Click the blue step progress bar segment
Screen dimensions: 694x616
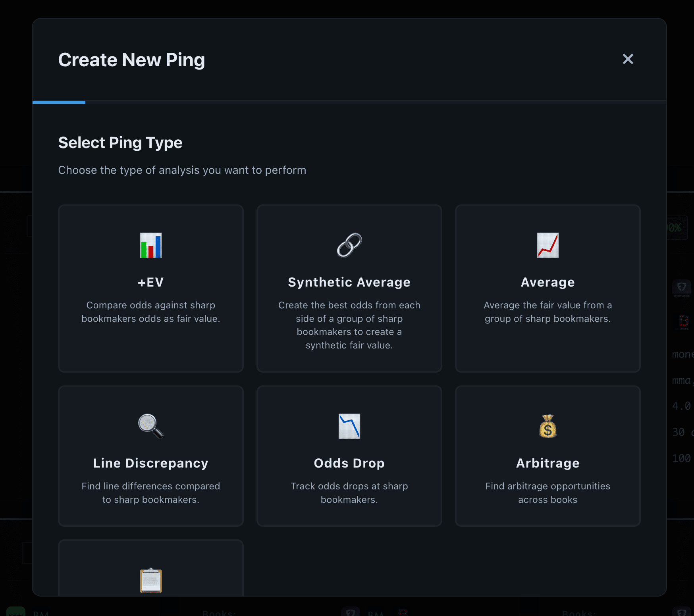(59, 102)
